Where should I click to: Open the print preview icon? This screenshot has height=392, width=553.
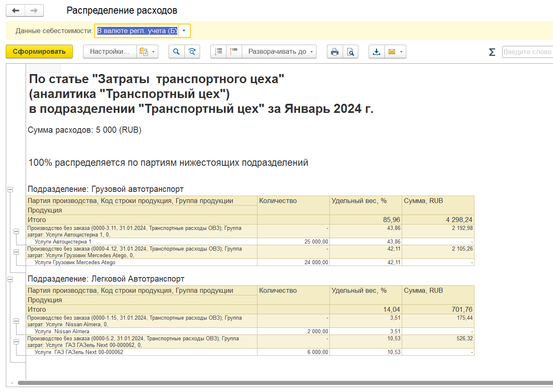point(350,52)
